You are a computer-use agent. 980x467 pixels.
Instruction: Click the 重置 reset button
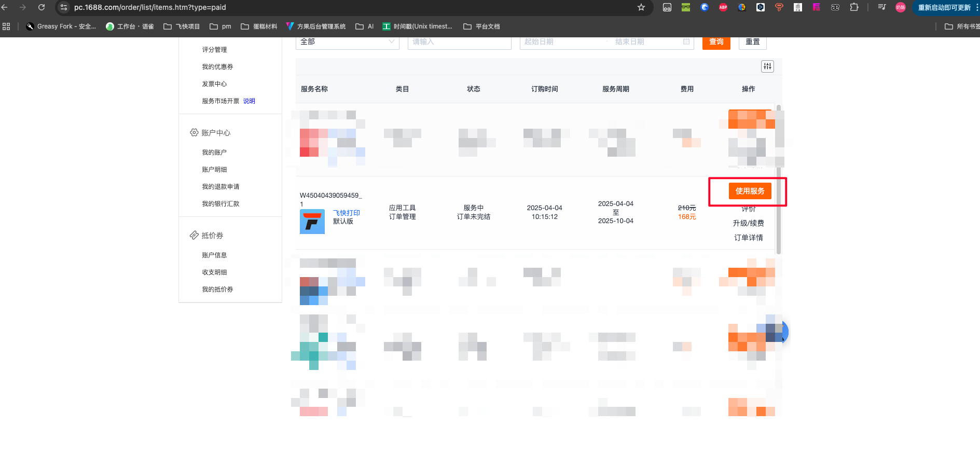click(753, 42)
